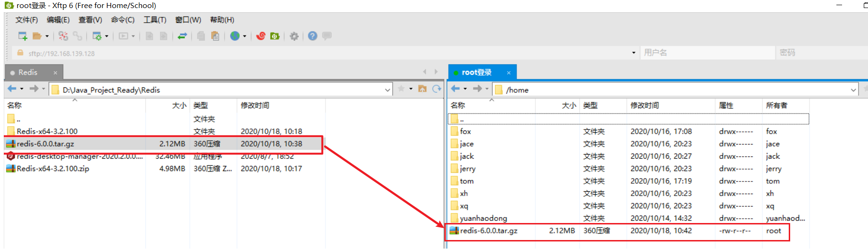This screenshot has width=868, height=249.
Task: Select the remote fox folder
Action: point(628,131)
